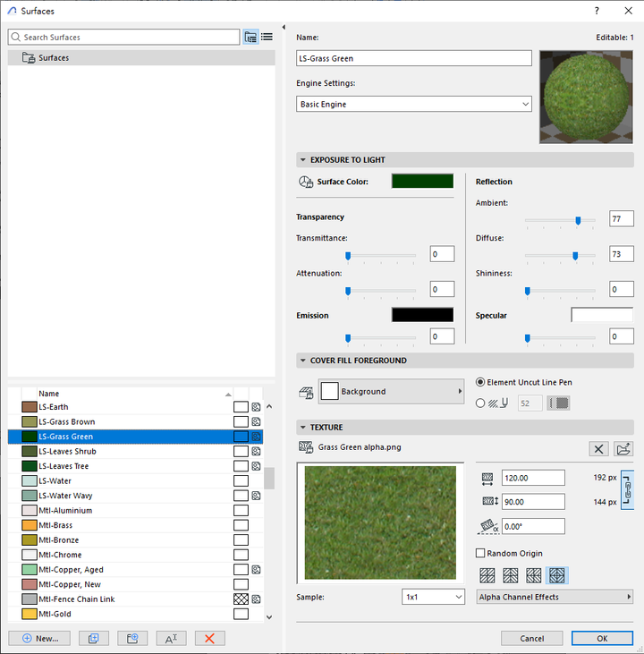This screenshot has height=654, width=644.
Task: Click the Ambient slider handle
Action: [578, 221]
